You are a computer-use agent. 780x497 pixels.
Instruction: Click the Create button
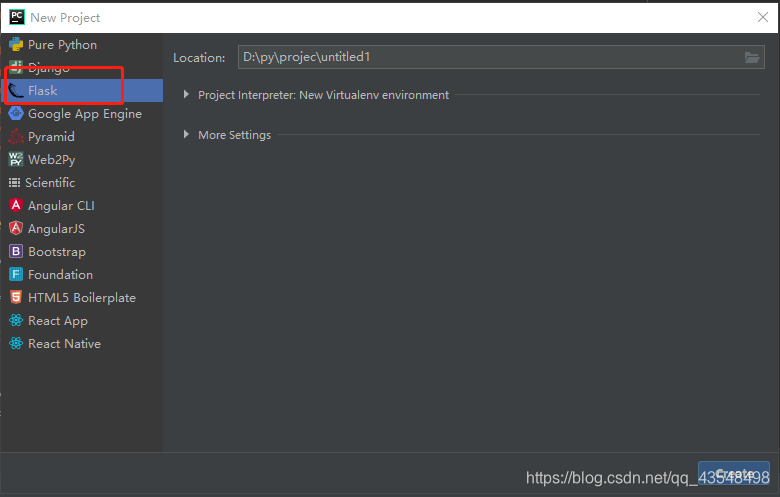click(x=734, y=473)
